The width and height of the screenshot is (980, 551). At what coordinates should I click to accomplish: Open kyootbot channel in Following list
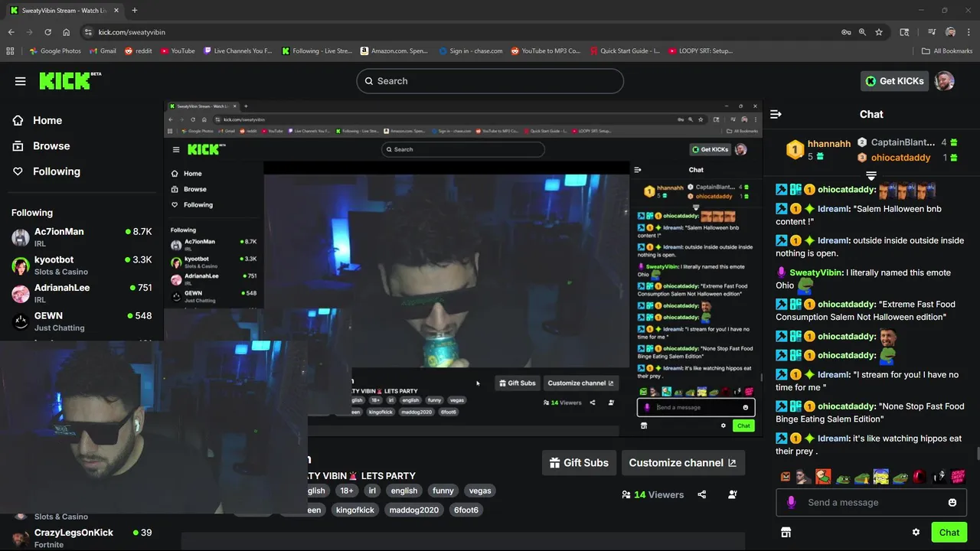pyautogui.click(x=82, y=265)
